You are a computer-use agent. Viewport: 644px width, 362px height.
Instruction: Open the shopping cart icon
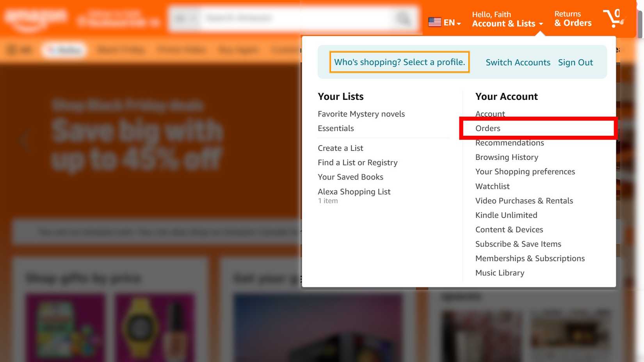[613, 18]
